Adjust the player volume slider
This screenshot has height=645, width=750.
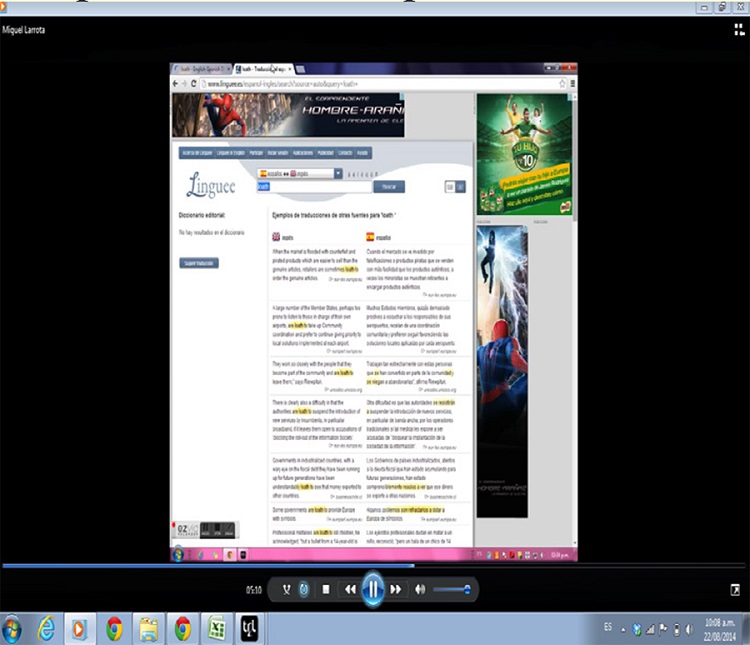point(453,590)
